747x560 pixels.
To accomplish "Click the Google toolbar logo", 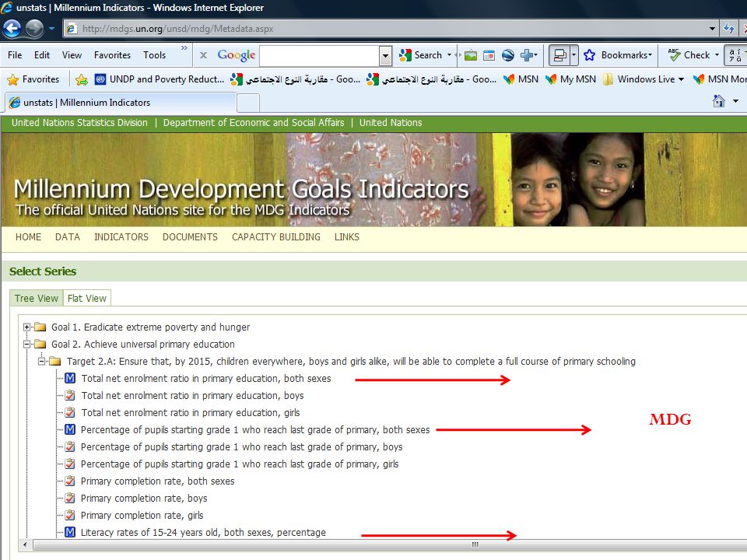I will [237, 55].
